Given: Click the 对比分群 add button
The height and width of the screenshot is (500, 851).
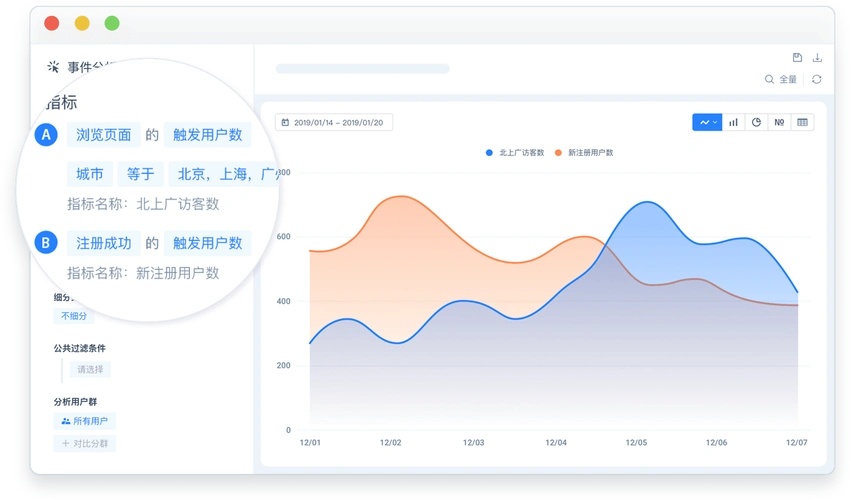Looking at the screenshot, I should [85, 443].
